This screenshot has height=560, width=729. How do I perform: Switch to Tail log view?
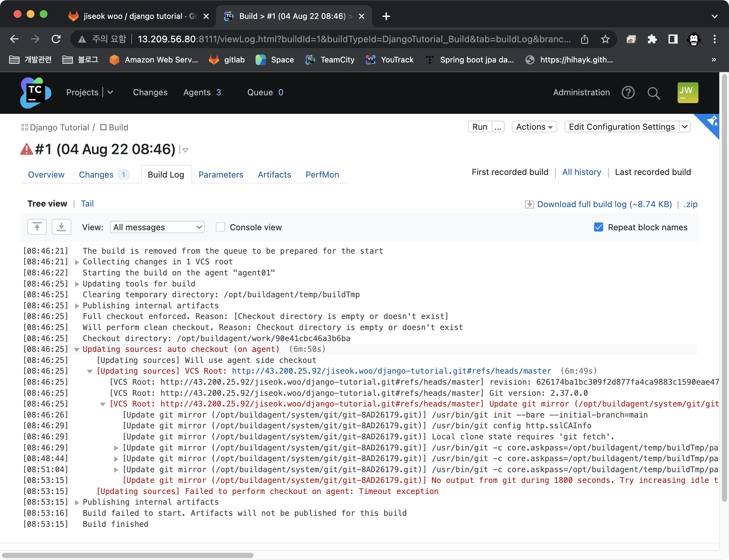click(x=87, y=204)
